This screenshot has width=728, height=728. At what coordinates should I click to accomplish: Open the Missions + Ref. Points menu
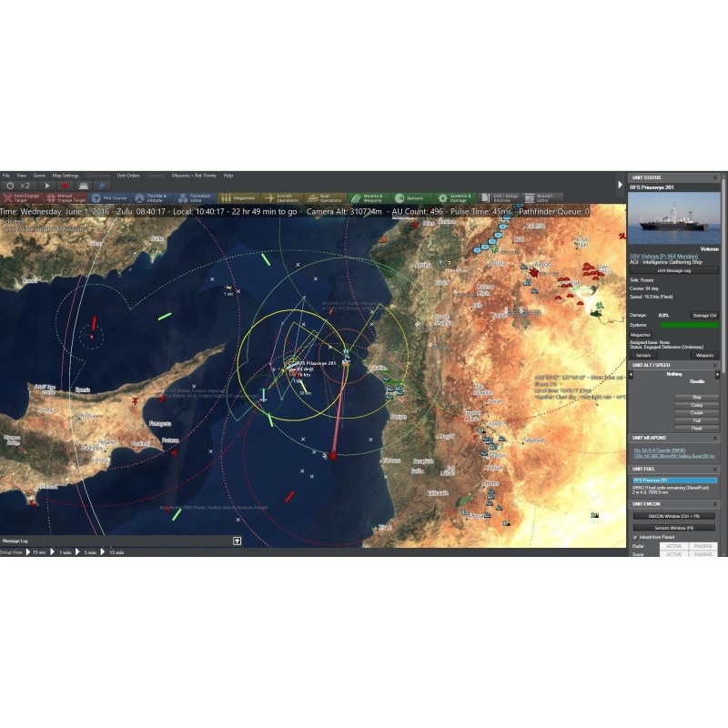coord(194,176)
